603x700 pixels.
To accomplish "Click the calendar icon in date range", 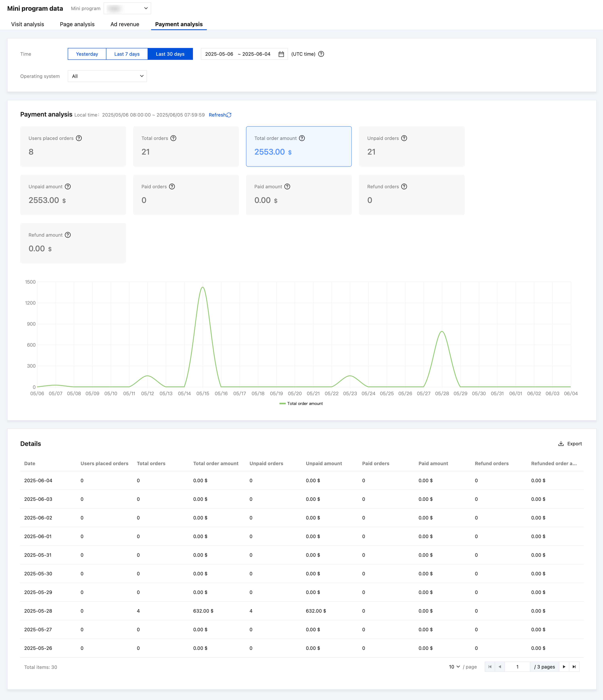I will pyautogui.click(x=281, y=54).
